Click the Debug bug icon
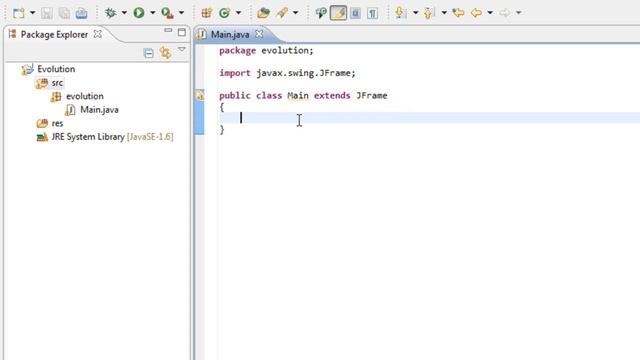The height and width of the screenshot is (360, 640). (110, 13)
